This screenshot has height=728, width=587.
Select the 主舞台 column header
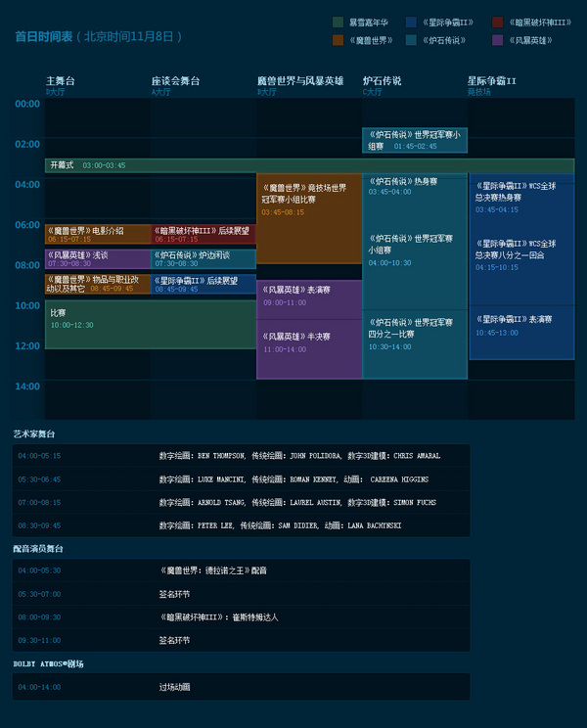coord(61,81)
